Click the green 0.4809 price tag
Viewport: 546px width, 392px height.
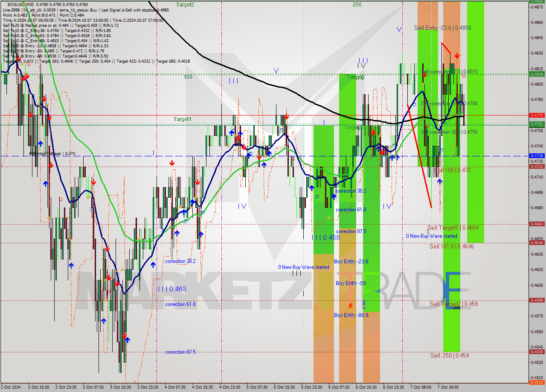[x=537, y=74]
